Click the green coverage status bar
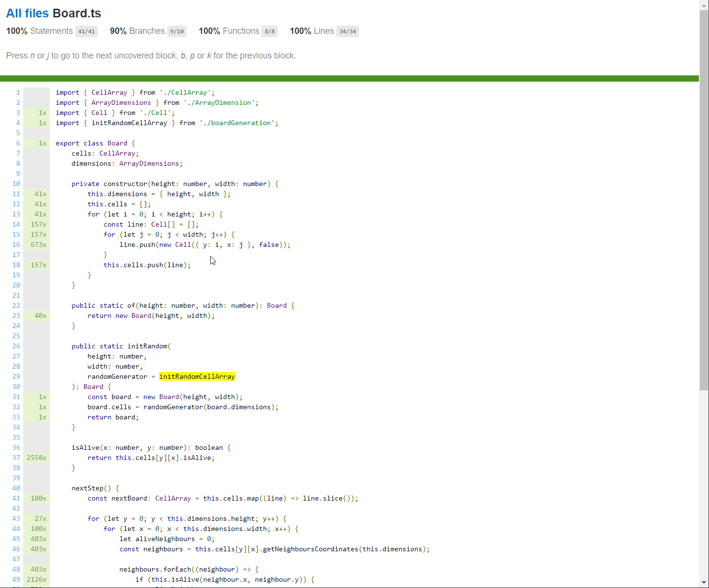The width and height of the screenshot is (709, 588). 349,78
